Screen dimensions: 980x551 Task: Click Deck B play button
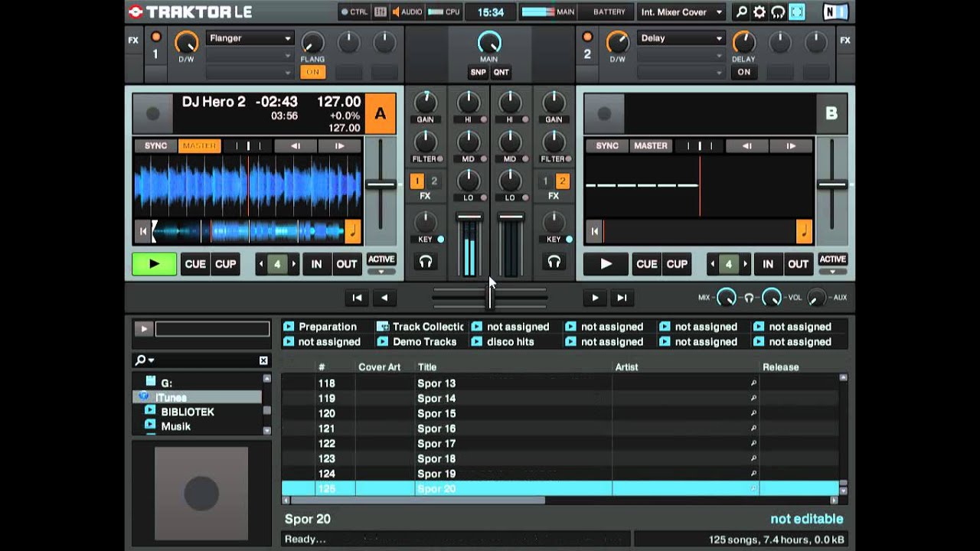coord(606,264)
